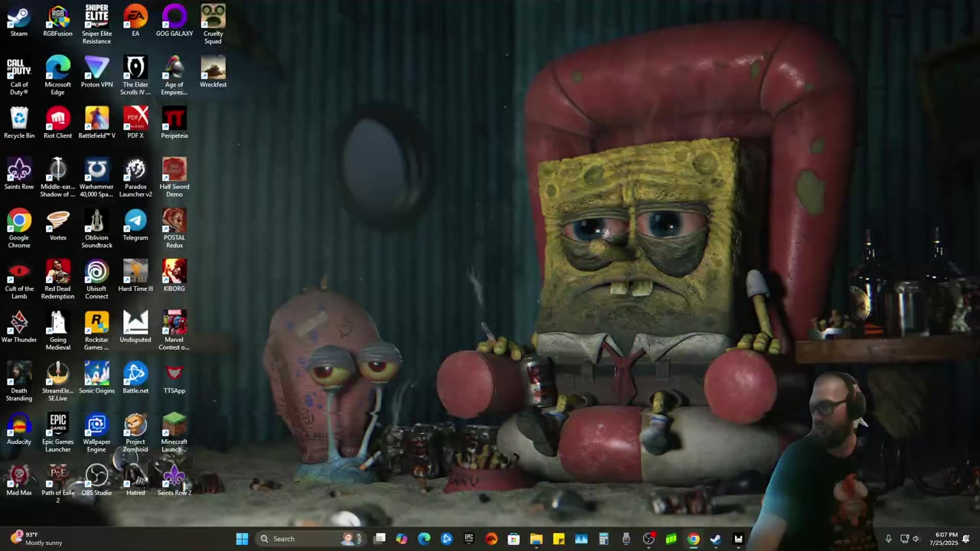980x551 pixels.
Task: Select the Hatred desktop shortcut
Action: (x=136, y=480)
